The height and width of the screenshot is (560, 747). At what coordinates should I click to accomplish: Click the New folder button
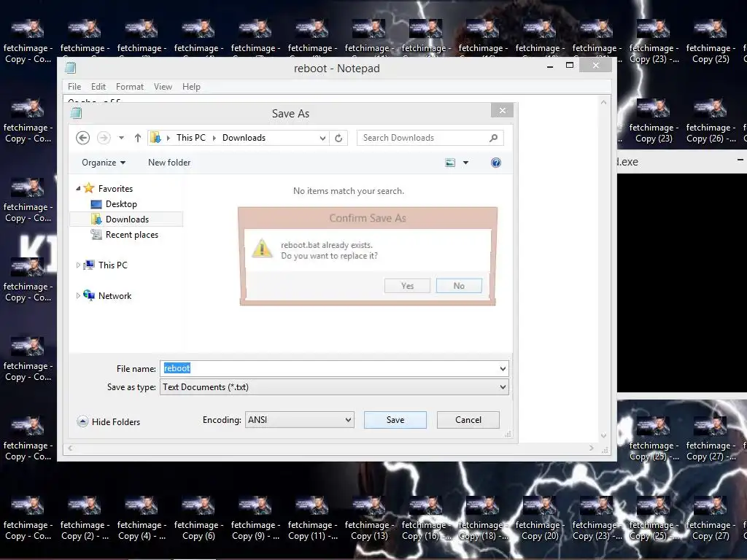pyautogui.click(x=169, y=163)
